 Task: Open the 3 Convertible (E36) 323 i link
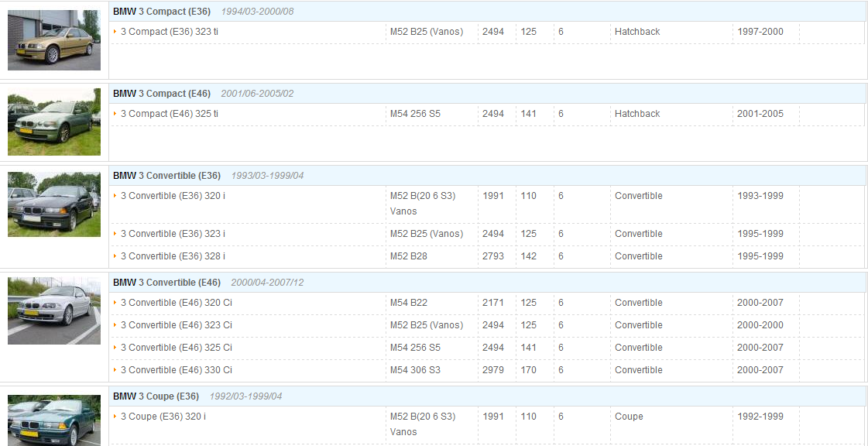pyautogui.click(x=173, y=234)
